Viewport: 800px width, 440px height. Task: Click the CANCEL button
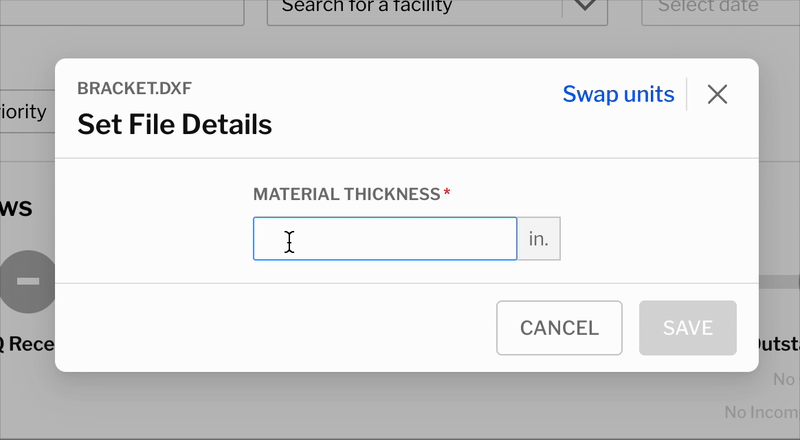click(x=559, y=328)
